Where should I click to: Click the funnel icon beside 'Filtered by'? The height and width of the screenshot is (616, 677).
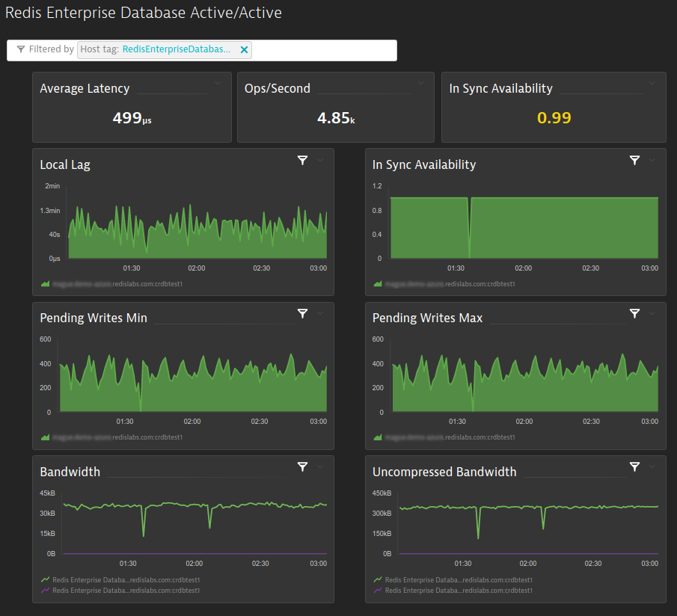point(21,50)
